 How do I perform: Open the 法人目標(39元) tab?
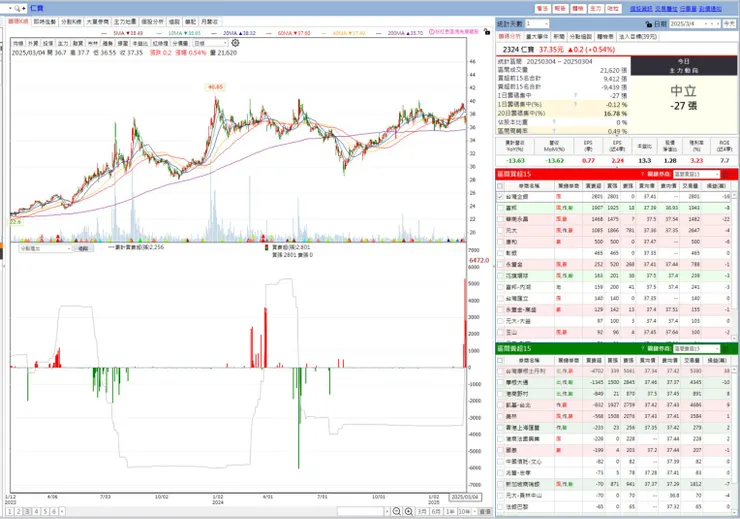[x=638, y=36]
